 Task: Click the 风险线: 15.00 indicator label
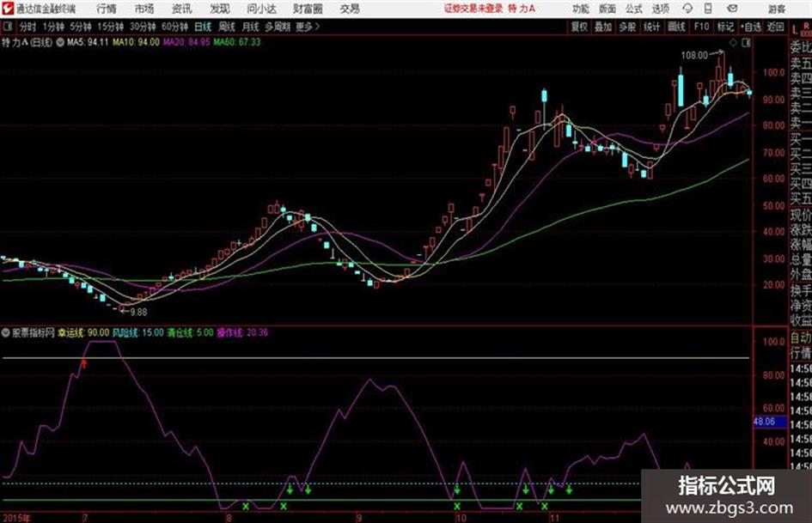pos(138,332)
